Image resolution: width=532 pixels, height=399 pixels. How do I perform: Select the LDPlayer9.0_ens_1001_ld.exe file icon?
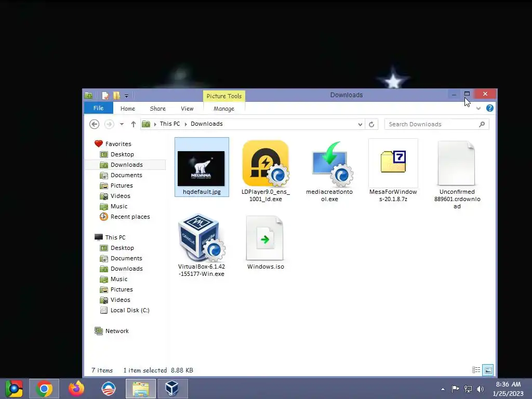265,163
